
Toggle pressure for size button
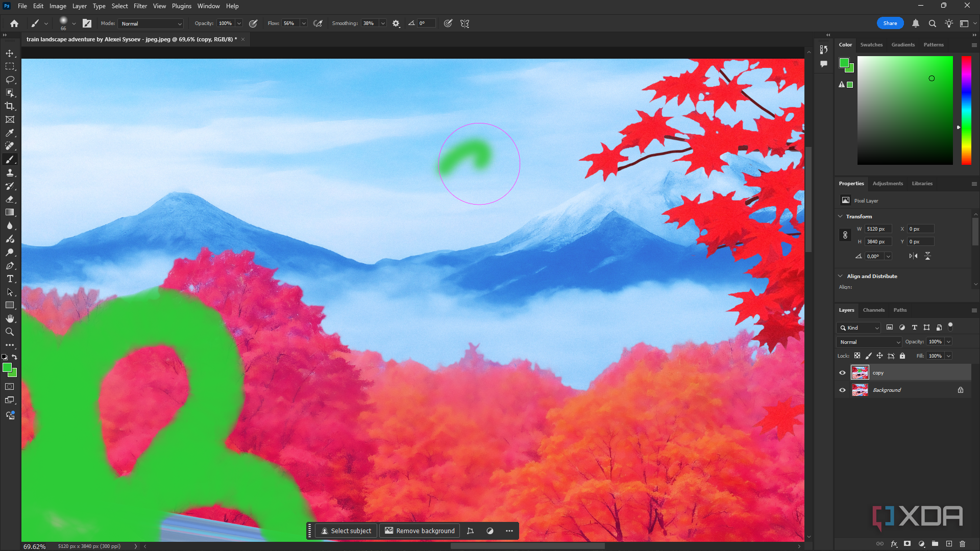point(448,23)
